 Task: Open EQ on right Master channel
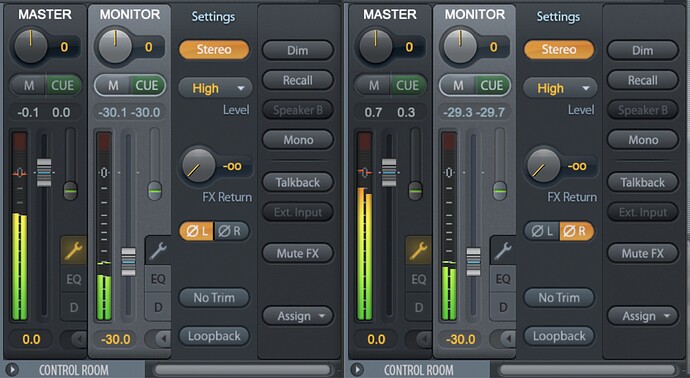418,279
